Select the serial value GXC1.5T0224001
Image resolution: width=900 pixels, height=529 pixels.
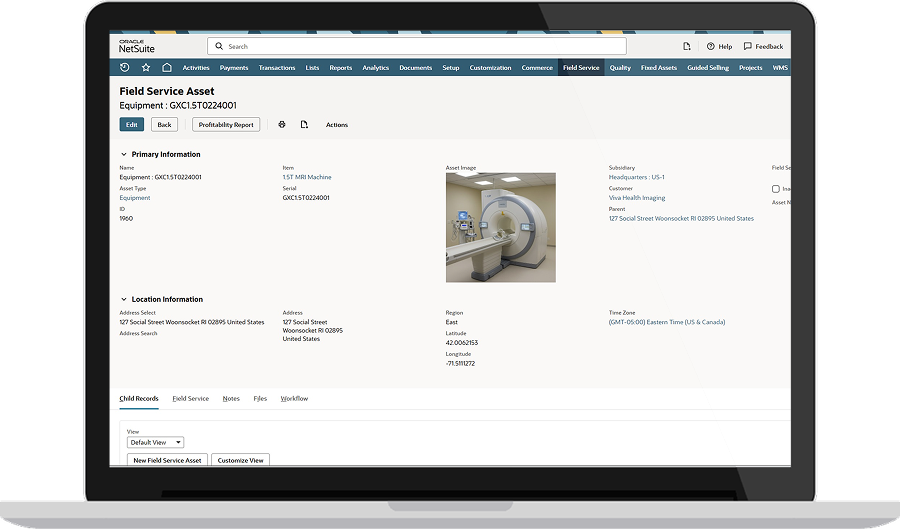tap(306, 198)
